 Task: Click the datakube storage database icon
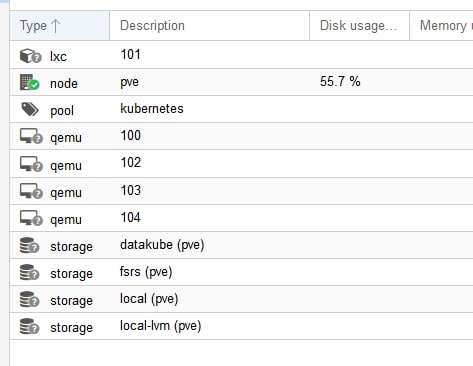pos(29,245)
